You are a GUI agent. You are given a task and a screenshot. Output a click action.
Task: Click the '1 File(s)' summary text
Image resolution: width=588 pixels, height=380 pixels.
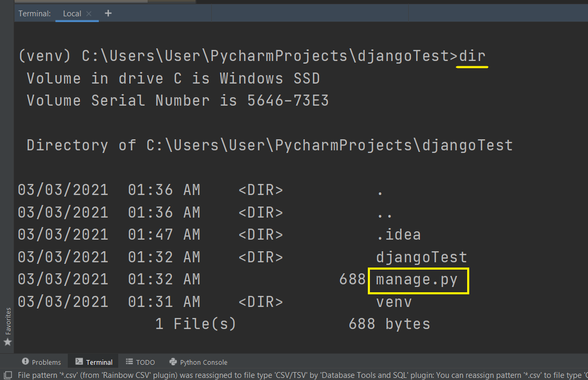pyautogui.click(x=196, y=324)
